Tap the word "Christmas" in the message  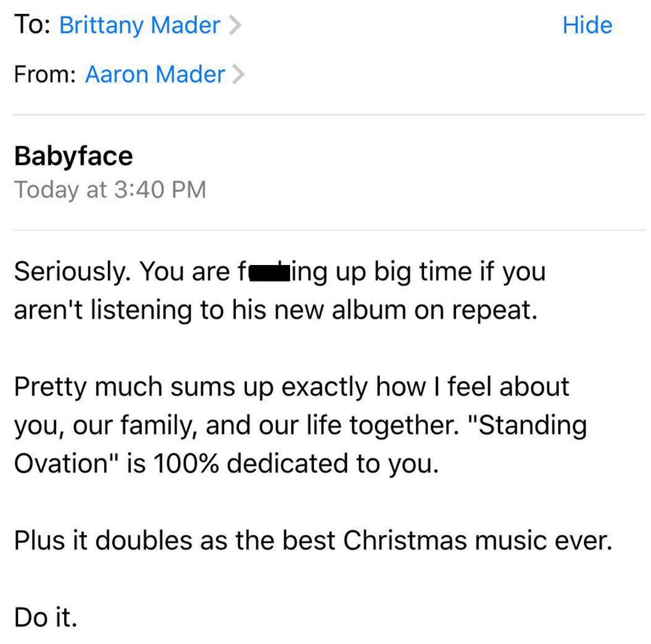[x=405, y=540]
